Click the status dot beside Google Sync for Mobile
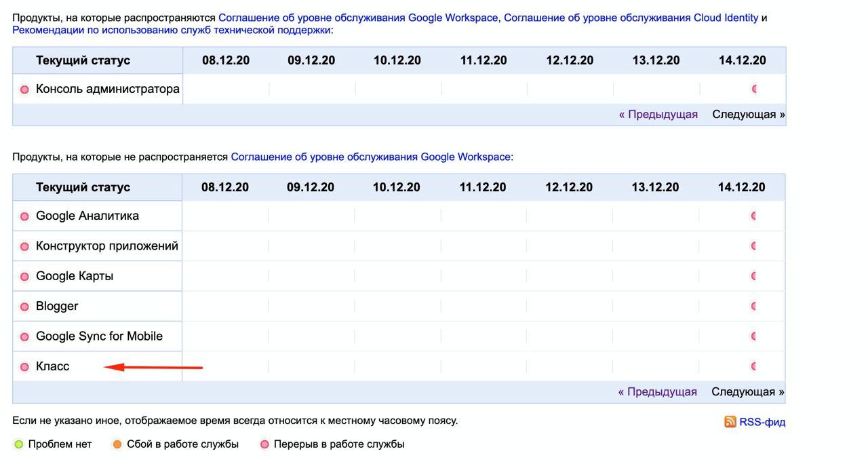Screen dimensions: 868x464 tap(24, 336)
